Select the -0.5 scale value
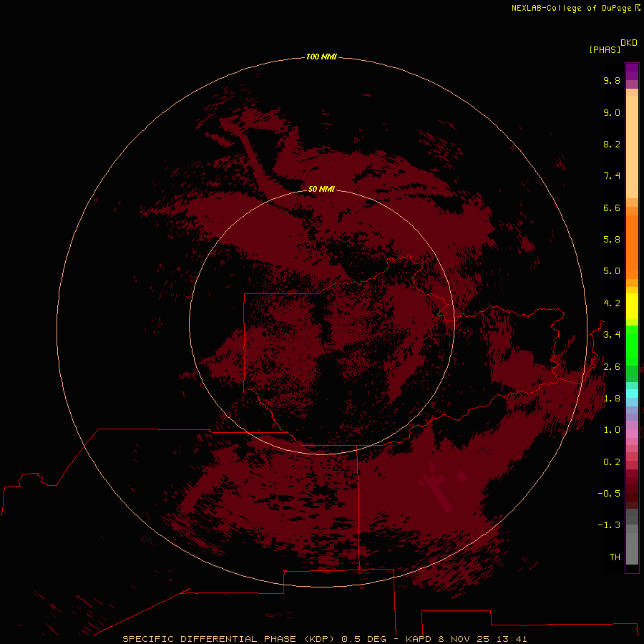This screenshot has height=644, width=644. click(x=609, y=494)
